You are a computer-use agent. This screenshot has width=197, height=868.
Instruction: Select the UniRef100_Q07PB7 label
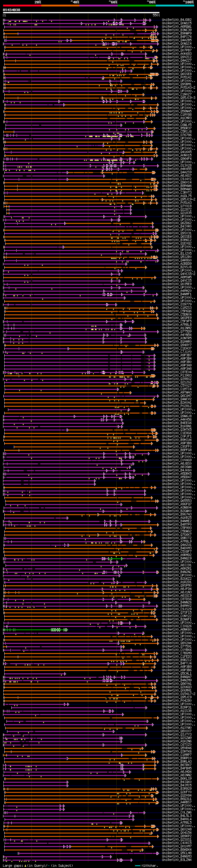point(177,50)
